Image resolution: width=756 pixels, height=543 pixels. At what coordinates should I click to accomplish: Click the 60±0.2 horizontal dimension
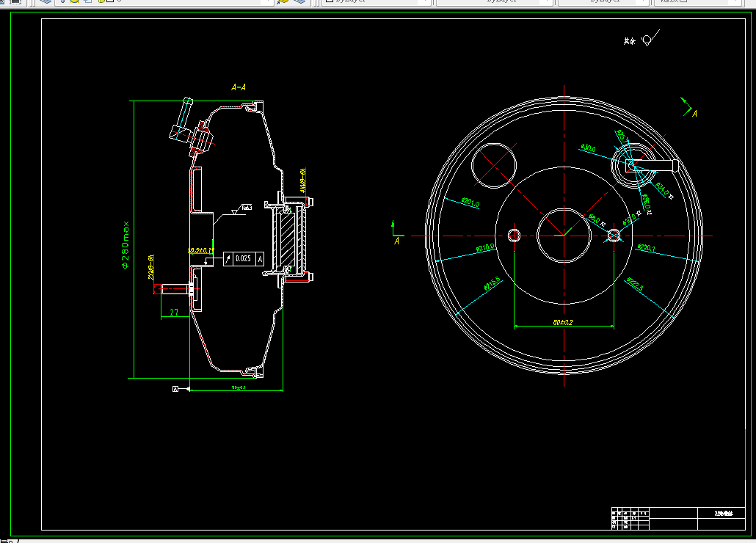(x=563, y=322)
